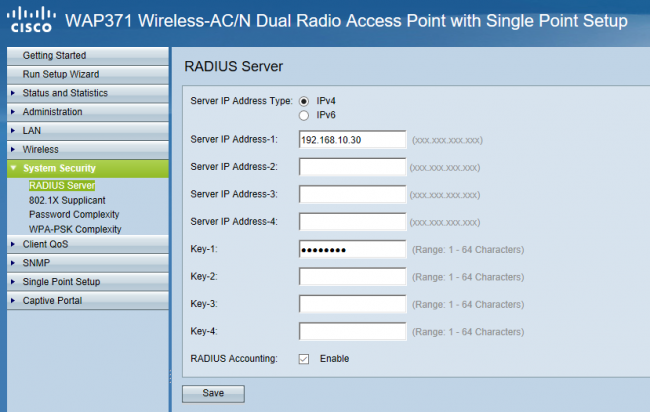Expand Status and Statistics arrow
650x412 pixels.
click(x=13, y=93)
